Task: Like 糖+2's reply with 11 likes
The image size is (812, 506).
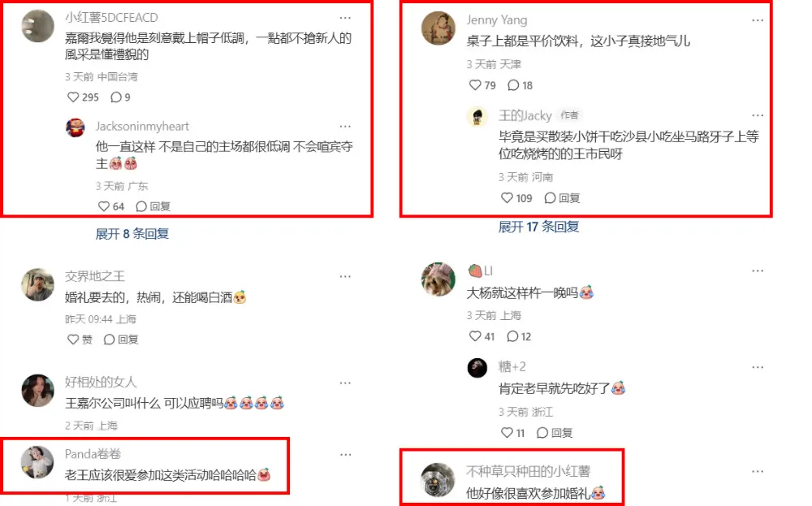Action: click(x=512, y=433)
